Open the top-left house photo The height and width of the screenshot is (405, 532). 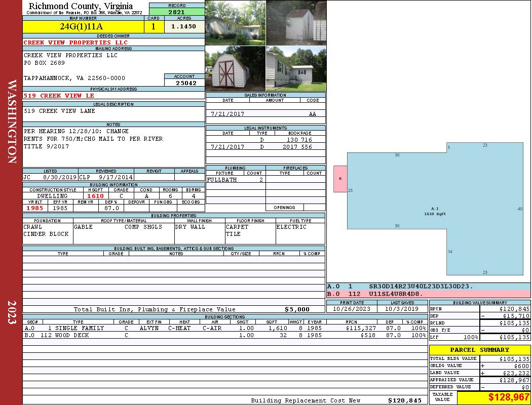tap(235, 23)
